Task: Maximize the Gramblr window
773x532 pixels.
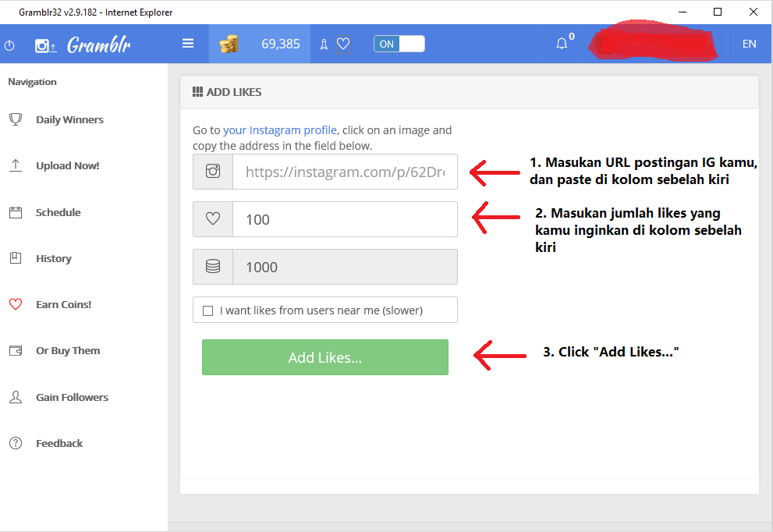Action: point(718,12)
